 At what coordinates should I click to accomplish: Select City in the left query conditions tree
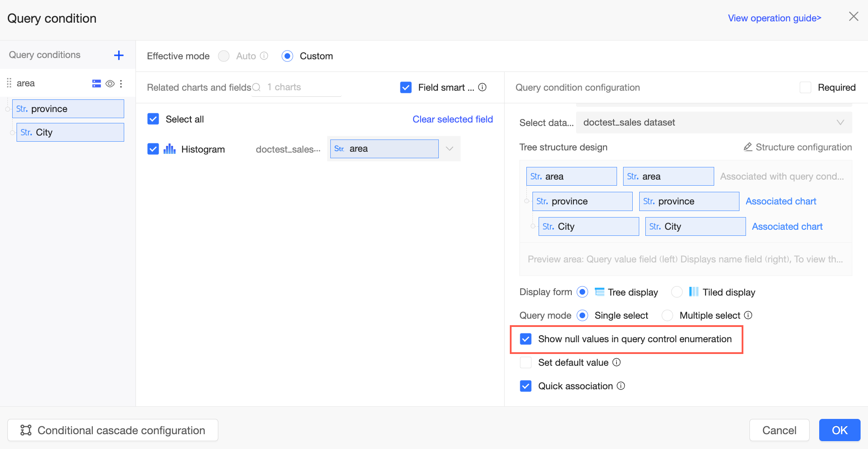(x=70, y=132)
